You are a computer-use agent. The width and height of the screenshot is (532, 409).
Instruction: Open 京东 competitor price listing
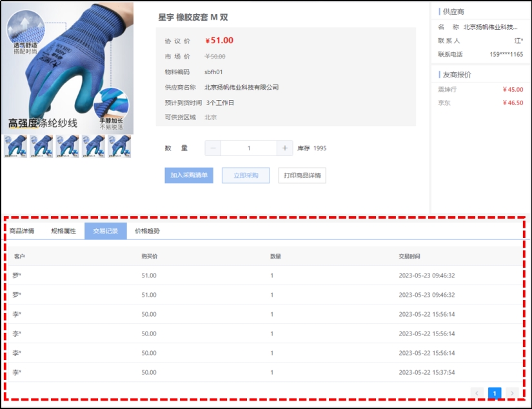[x=444, y=103]
